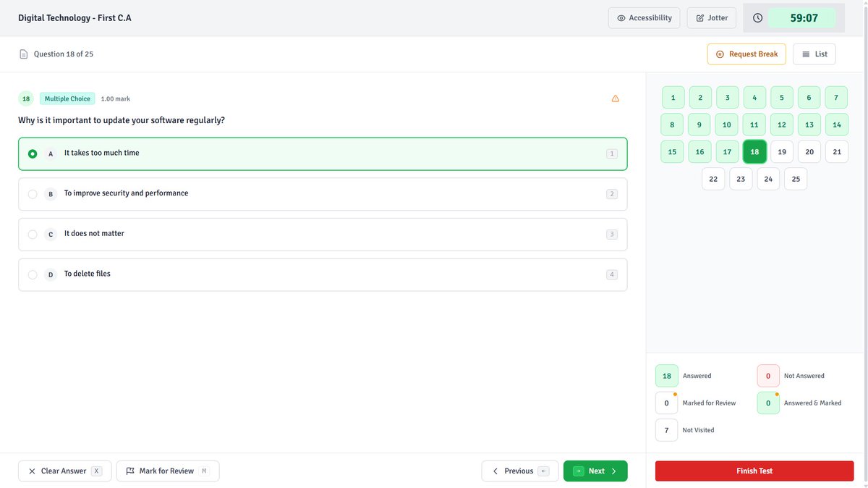Navigate to question 7 in the grid

pyautogui.click(x=836, y=98)
